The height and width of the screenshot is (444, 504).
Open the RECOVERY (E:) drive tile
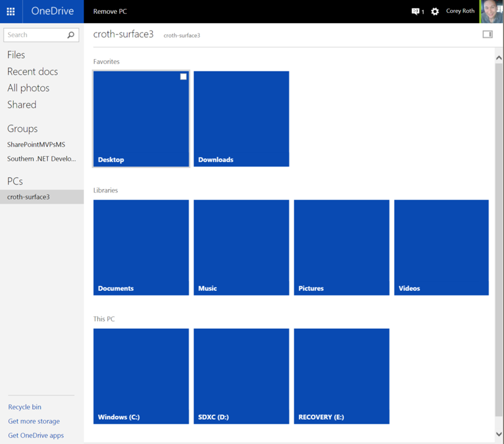click(x=342, y=376)
